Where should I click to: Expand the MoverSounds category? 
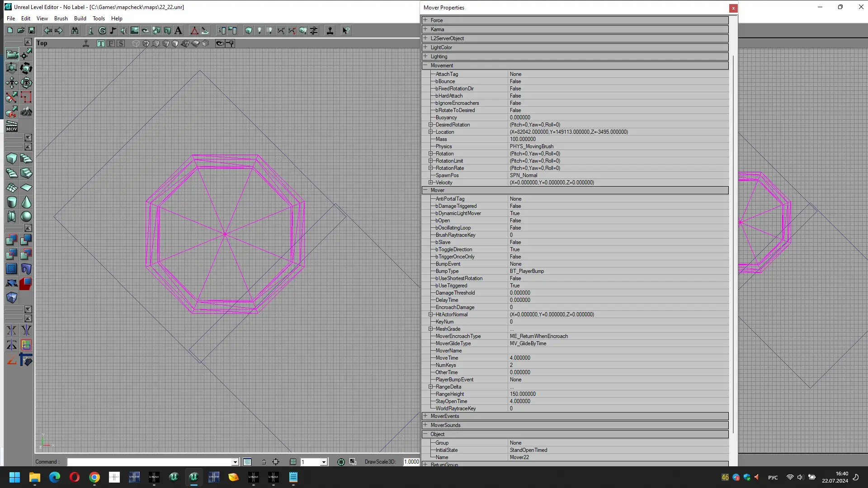(x=425, y=425)
